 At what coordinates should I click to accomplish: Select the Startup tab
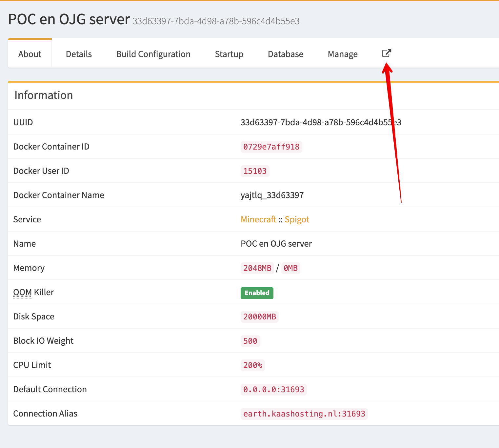[229, 54]
